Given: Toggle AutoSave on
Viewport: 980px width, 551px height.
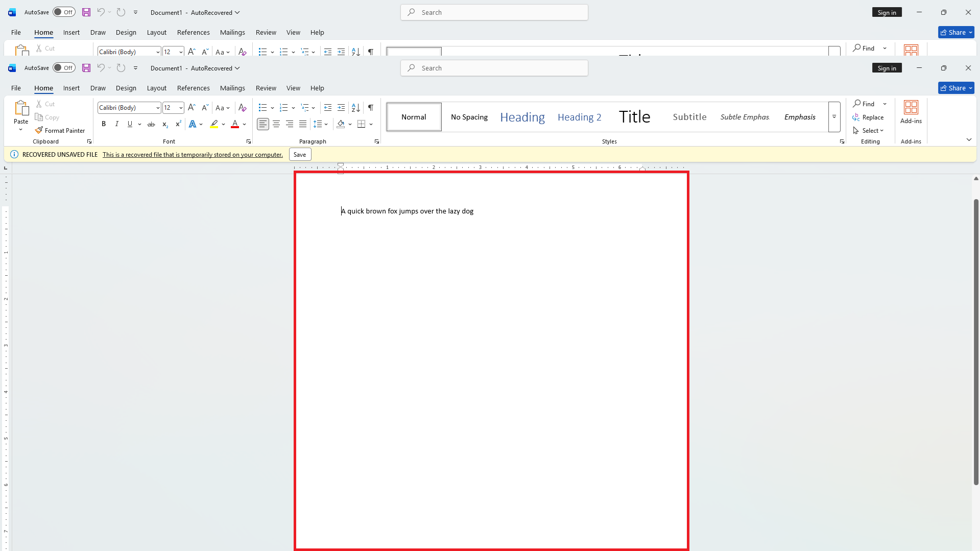Looking at the screenshot, I should click(64, 67).
